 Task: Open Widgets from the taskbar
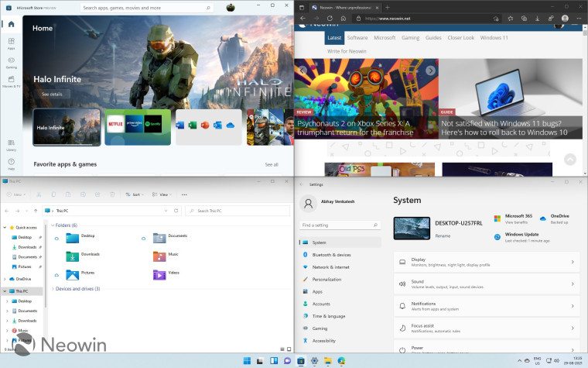coord(274,361)
